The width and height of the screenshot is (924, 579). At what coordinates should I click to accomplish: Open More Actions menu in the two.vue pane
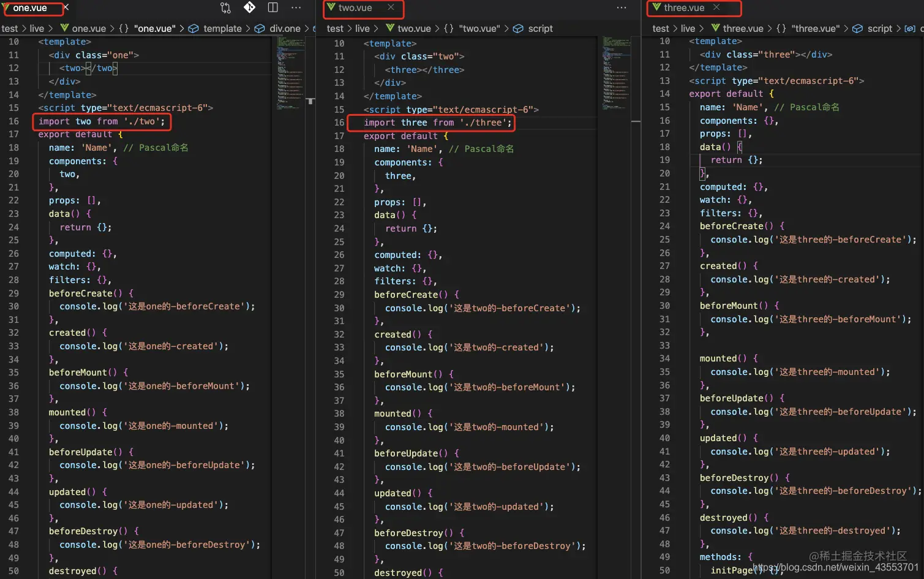click(622, 8)
